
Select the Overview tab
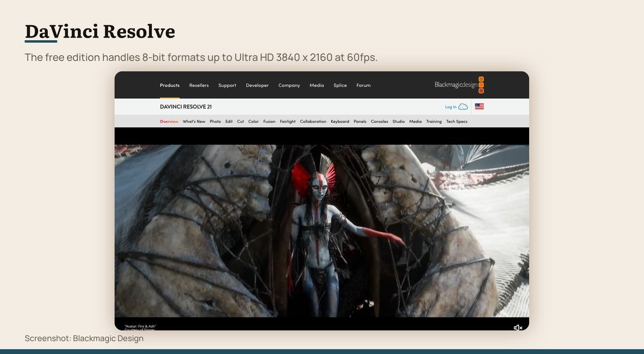(169, 121)
